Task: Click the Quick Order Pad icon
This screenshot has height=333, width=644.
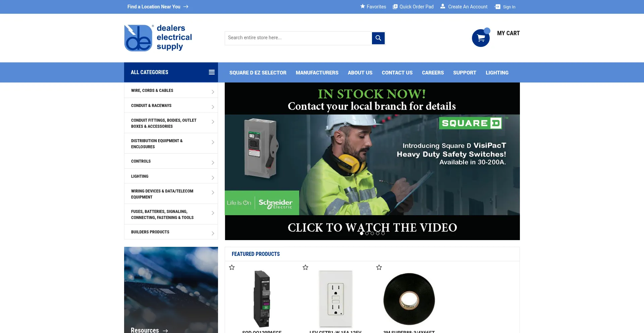Action: [x=395, y=7]
